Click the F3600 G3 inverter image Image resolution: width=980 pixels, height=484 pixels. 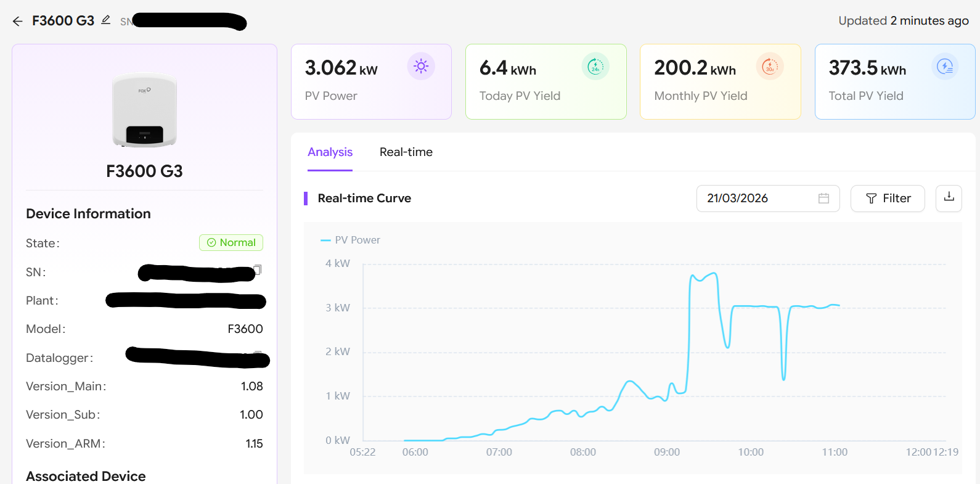click(x=144, y=110)
